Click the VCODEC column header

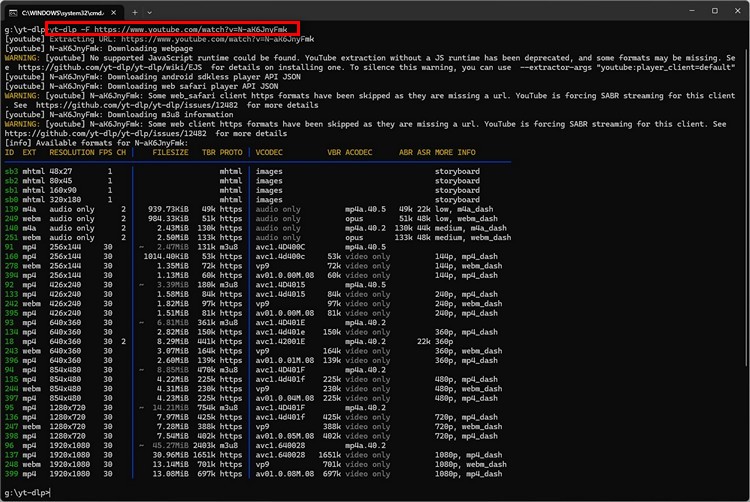[269, 152]
